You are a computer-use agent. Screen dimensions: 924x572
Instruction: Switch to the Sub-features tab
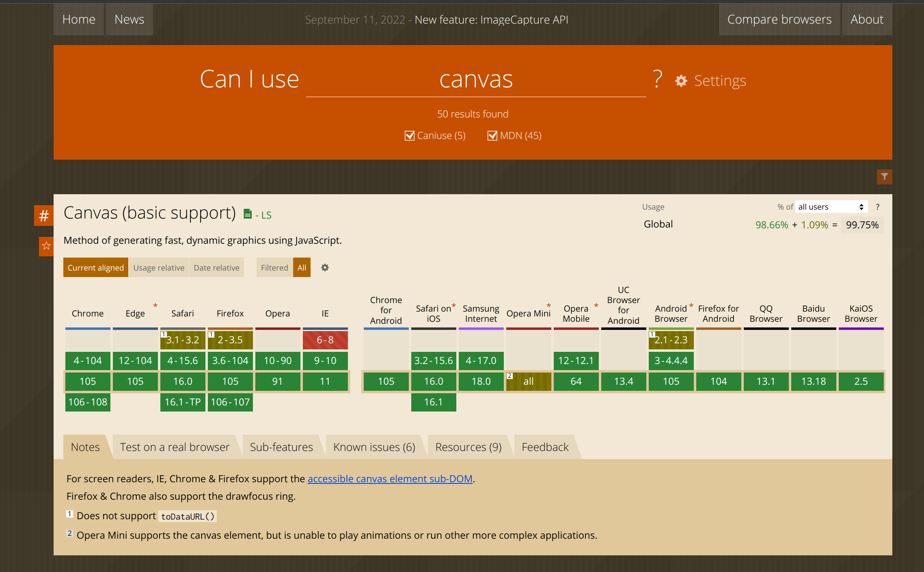click(x=281, y=447)
